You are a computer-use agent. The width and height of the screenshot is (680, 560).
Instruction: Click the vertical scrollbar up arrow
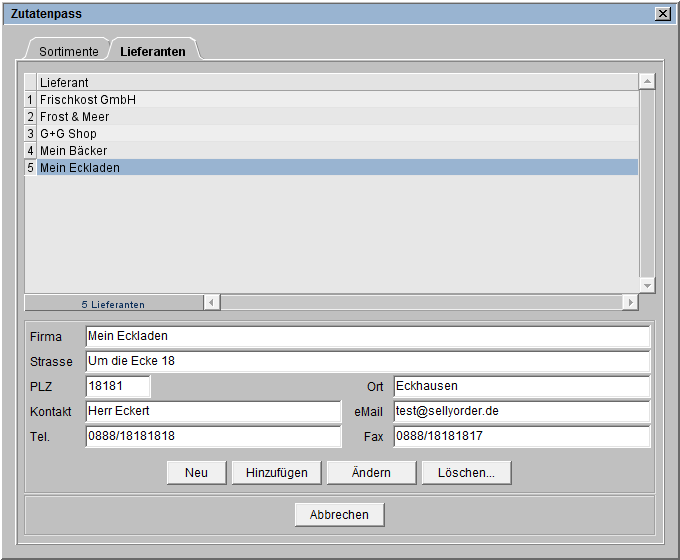tap(647, 82)
